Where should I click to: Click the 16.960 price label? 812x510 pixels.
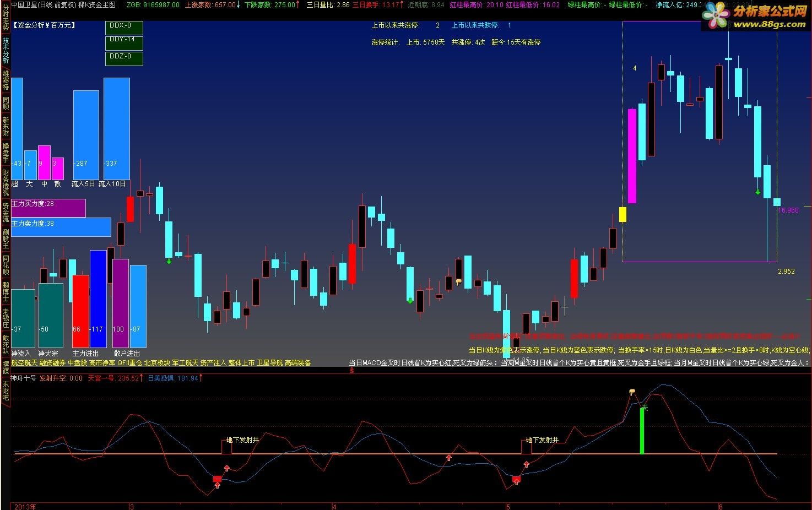coord(788,210)
